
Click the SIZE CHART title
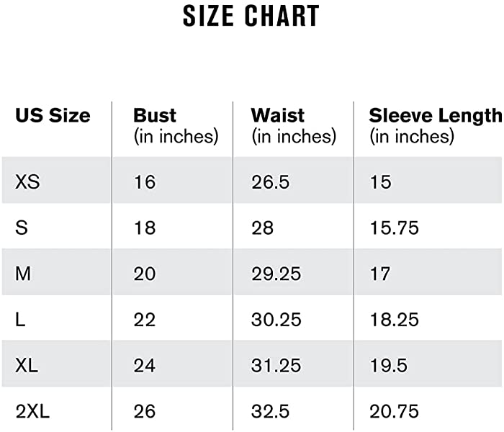pos(251,16)
